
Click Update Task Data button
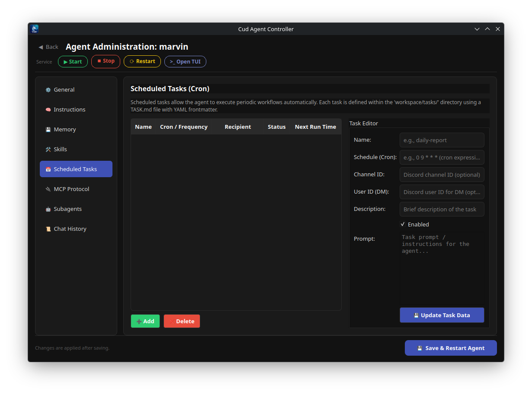442,315
